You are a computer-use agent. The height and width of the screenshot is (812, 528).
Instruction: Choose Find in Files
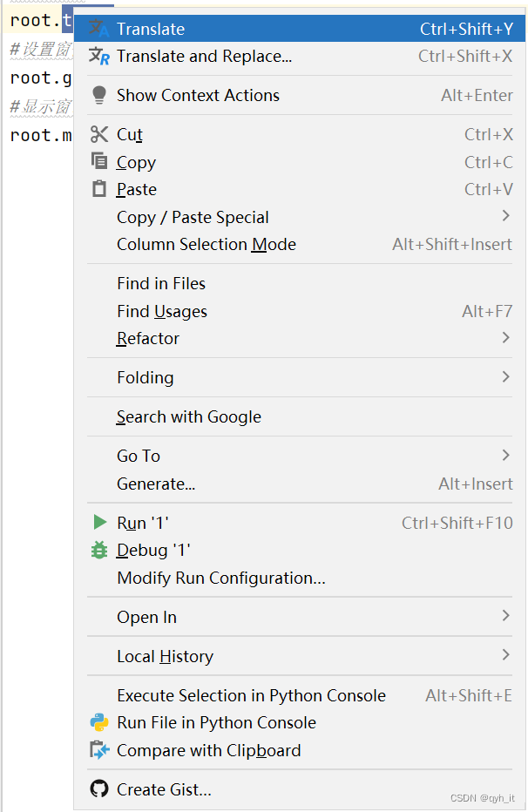[x=161, y=283]
